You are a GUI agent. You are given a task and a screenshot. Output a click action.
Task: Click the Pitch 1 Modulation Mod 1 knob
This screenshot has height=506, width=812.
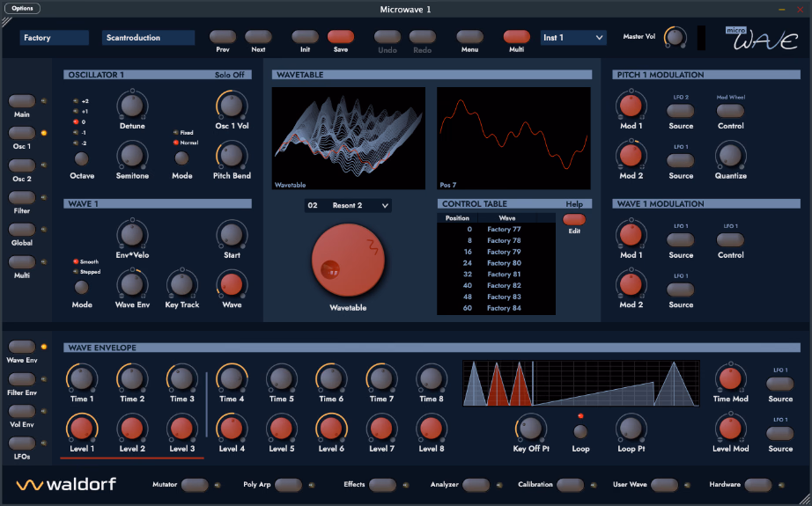(x=631, y=105)
